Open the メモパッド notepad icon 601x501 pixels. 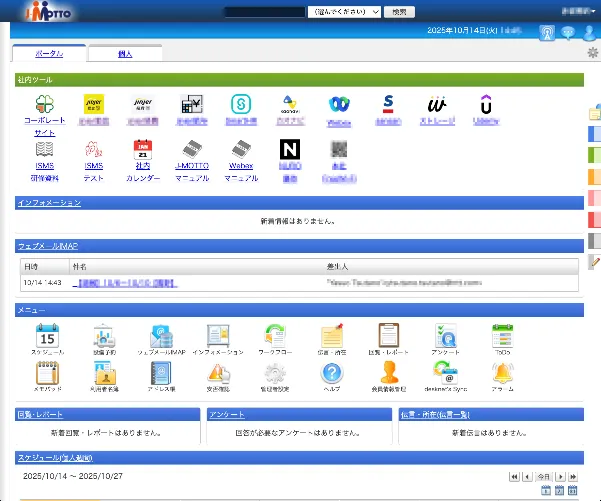pyautogui.click(x=49, y=374)
